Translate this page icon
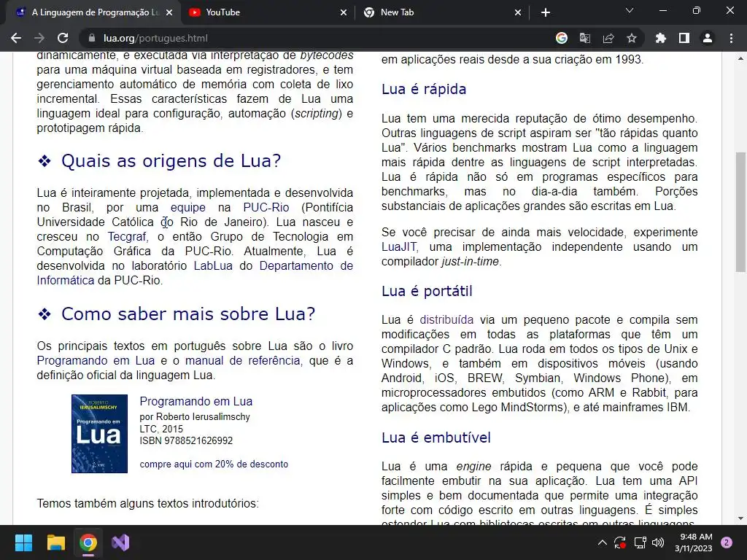 [585, 38]
